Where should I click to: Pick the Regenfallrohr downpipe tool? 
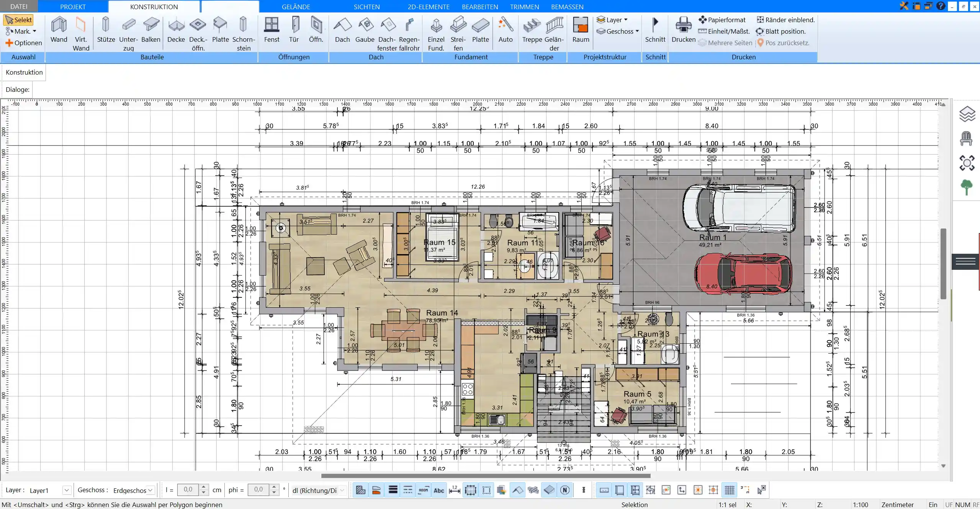pos(409,34)
